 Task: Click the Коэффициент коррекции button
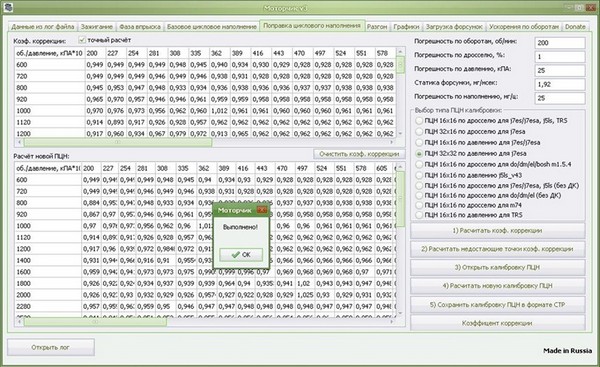pos(497,323)
